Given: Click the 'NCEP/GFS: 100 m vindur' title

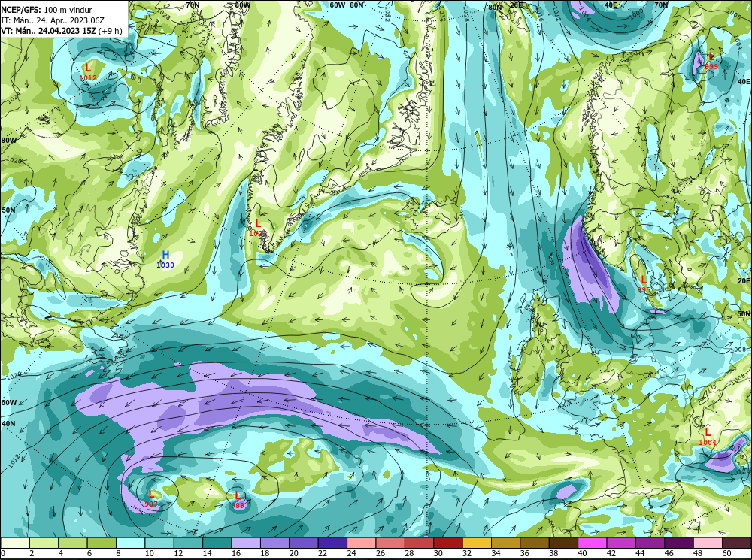Looking at the screenshot, I should coord(47,10).
